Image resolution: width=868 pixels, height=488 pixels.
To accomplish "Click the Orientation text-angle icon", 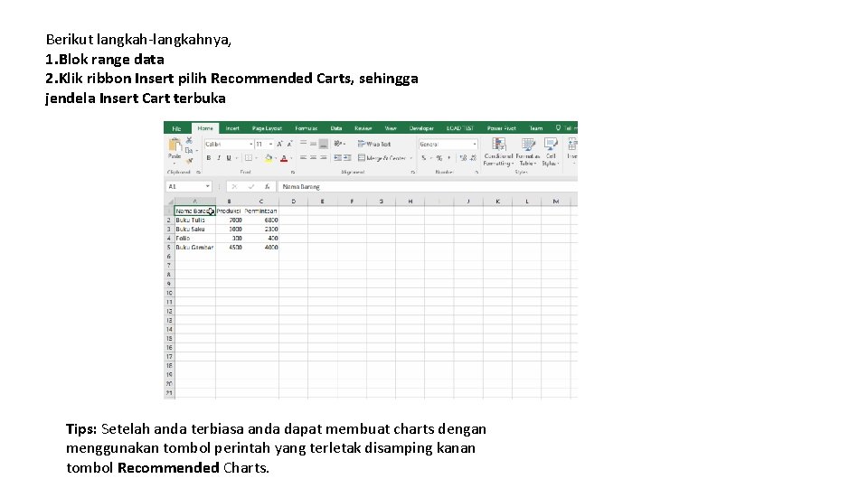I will click(338, 144).
